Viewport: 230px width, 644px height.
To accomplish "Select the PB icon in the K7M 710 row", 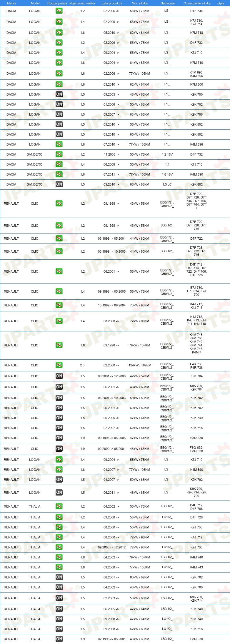I will coord(59,63).
